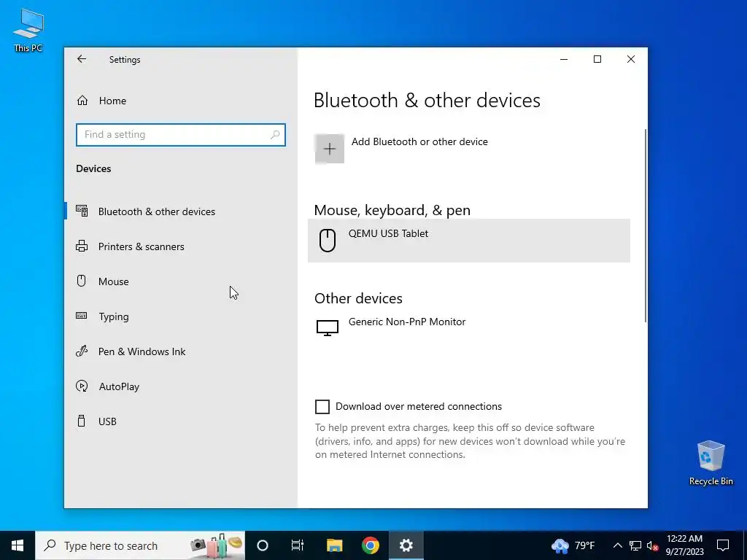Image resolution: width=747 pixels, height=560 pixels.
Task: Maximize the Settings window
Action: (597, 60)
